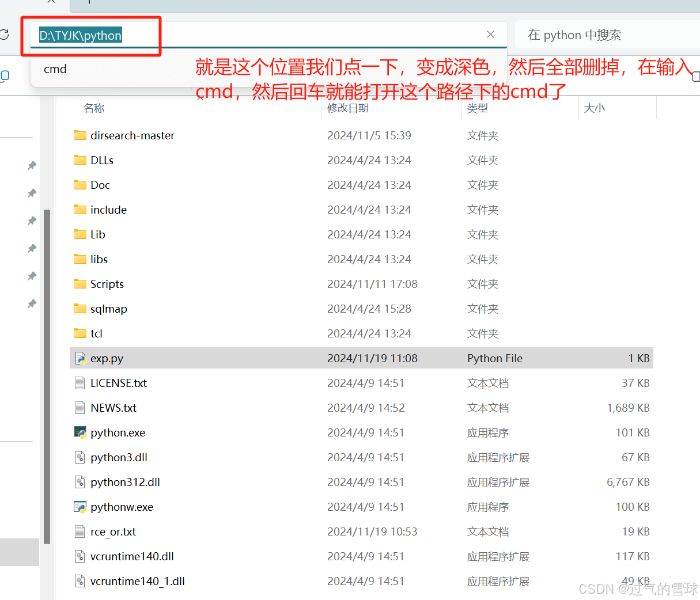Launch pythonw.exe
The image size is (700, 600).
point(121,507)
